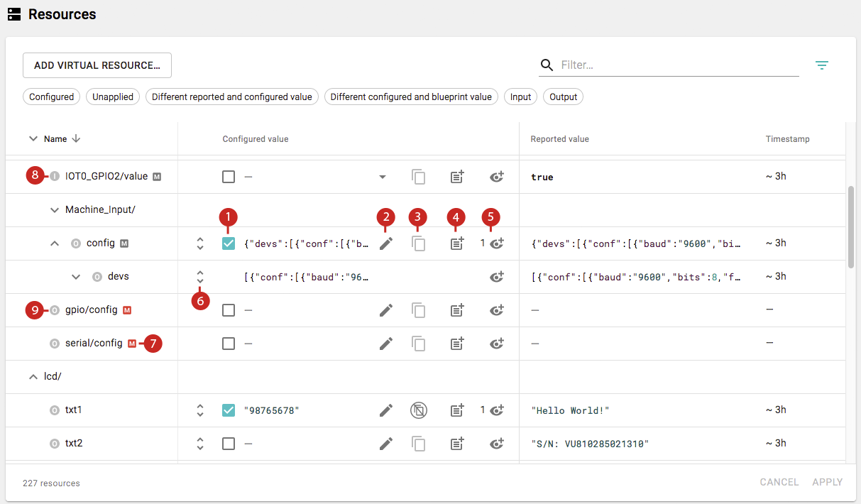Select Different reported and configured value chip
Screen dimensions: 861x504
pyautogui.click(x=232, y=97)
